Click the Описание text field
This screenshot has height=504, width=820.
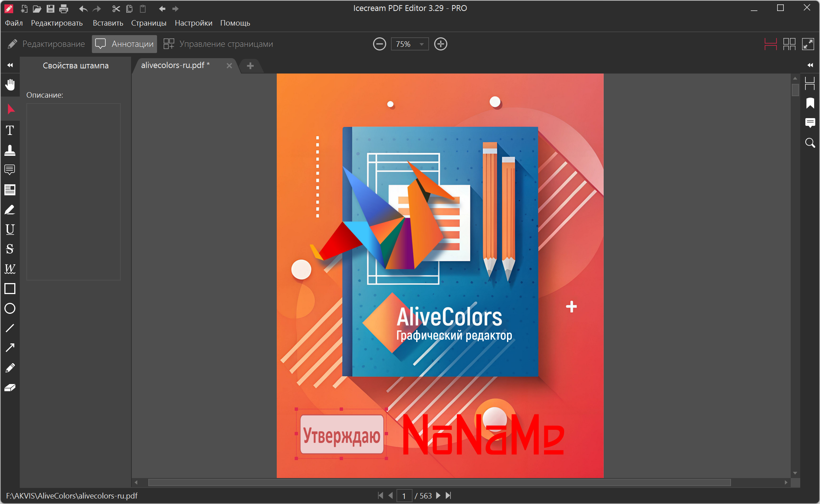(x=74, y=192)
